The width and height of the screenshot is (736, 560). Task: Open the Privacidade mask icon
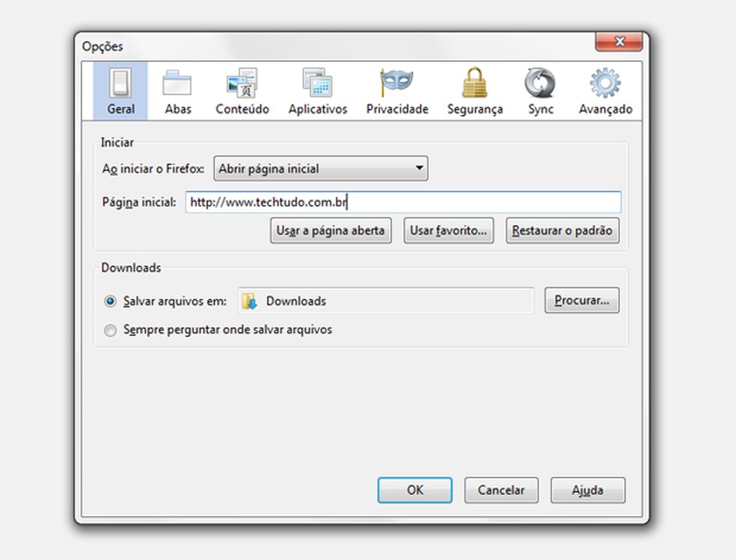[396, 82]
